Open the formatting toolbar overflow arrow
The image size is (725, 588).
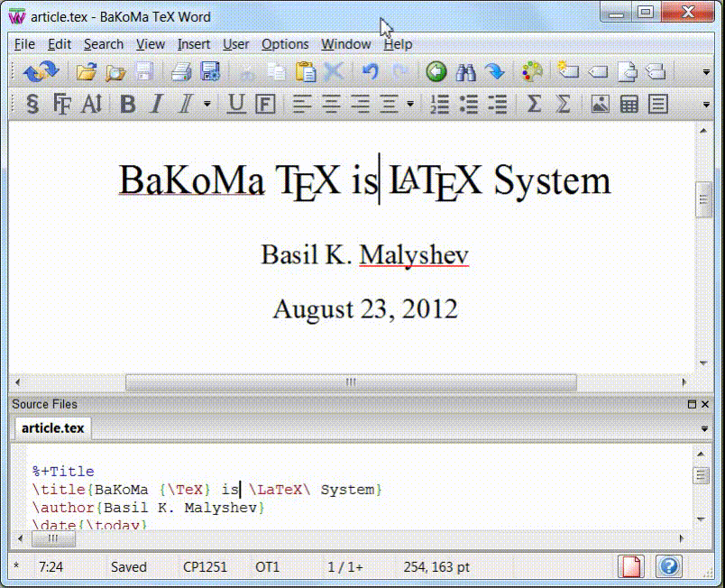(706, 105)
